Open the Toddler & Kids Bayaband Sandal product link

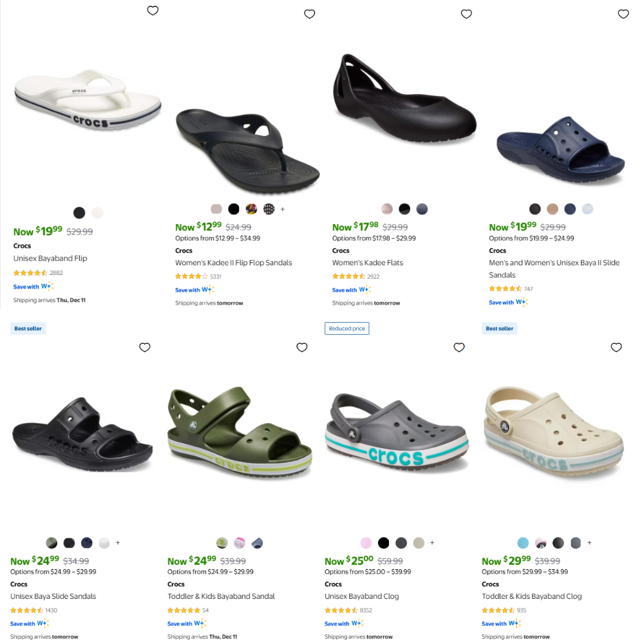(220, 596)
